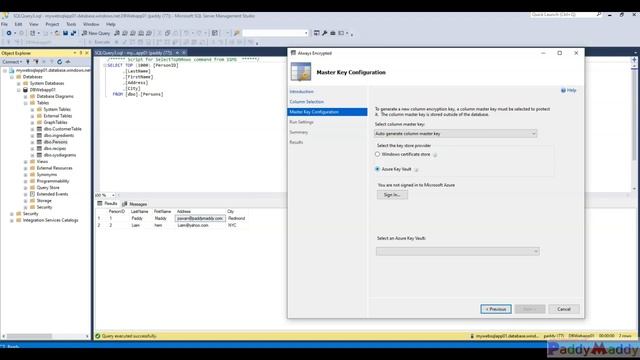Viewport: 640px width, 360px height.
Task: Open the Tools menu
Action: pyautogui.click(x=71, y=24)
